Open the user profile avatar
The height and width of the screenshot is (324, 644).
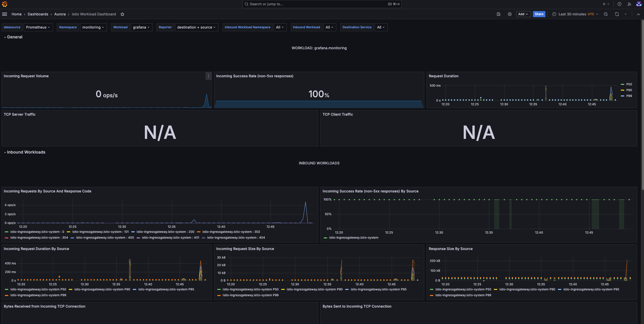point(639,4)
